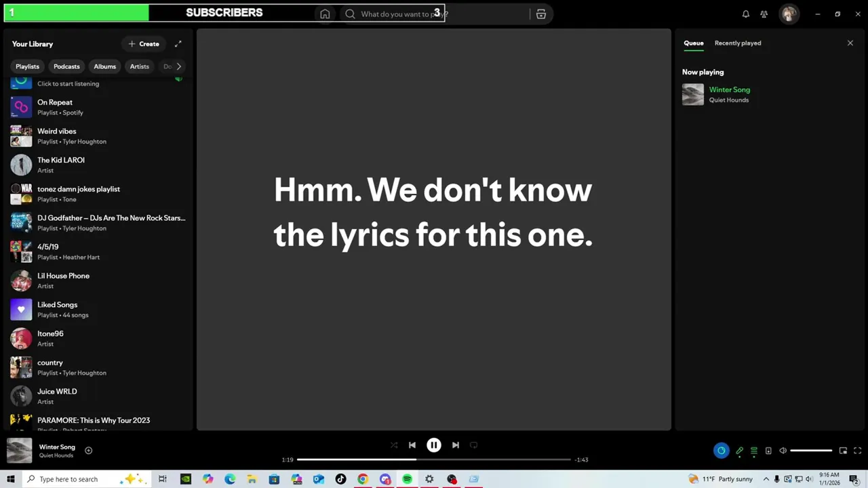This screenshot has height=488, width=868.
Task: Filter library by Artists
Action: [139, 66]
